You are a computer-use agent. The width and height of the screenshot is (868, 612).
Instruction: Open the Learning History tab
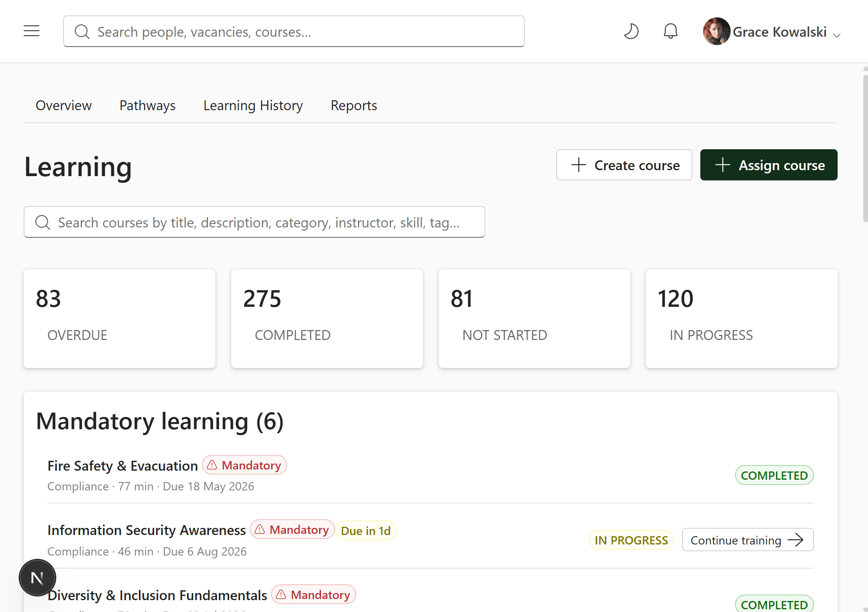coord(253,105)
